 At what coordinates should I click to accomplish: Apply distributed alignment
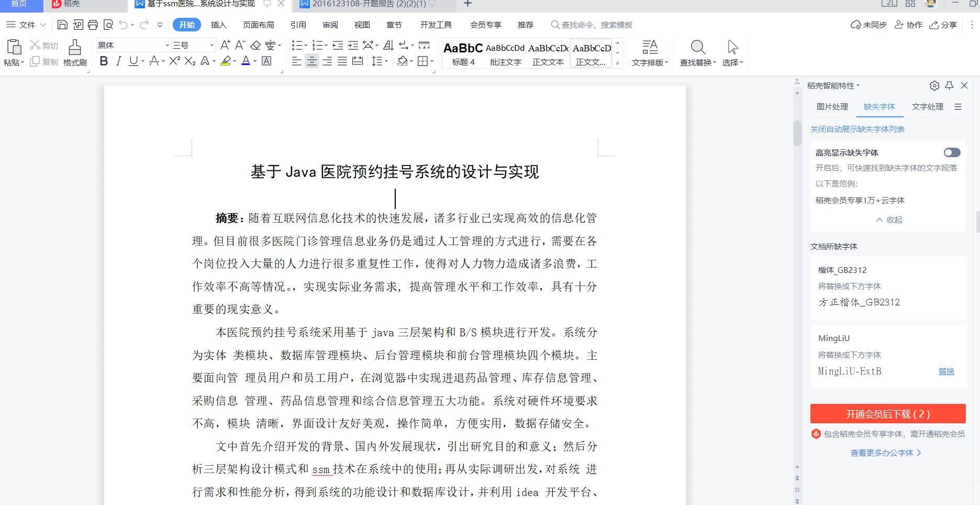[x=358, y=61]
